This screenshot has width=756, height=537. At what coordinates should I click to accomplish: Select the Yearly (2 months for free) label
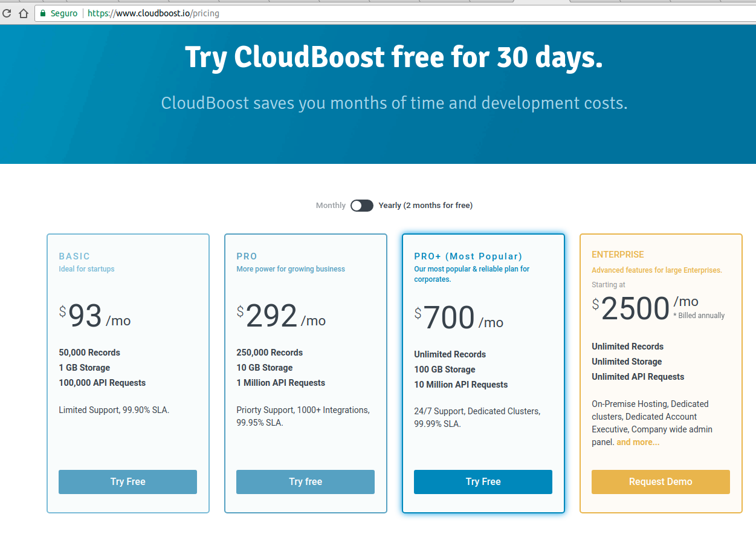pos(425,206)
